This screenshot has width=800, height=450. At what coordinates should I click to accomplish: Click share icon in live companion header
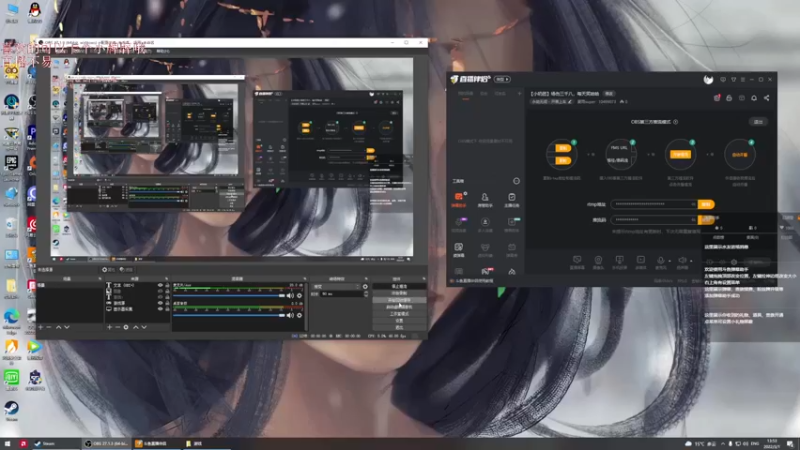point(766,98)
